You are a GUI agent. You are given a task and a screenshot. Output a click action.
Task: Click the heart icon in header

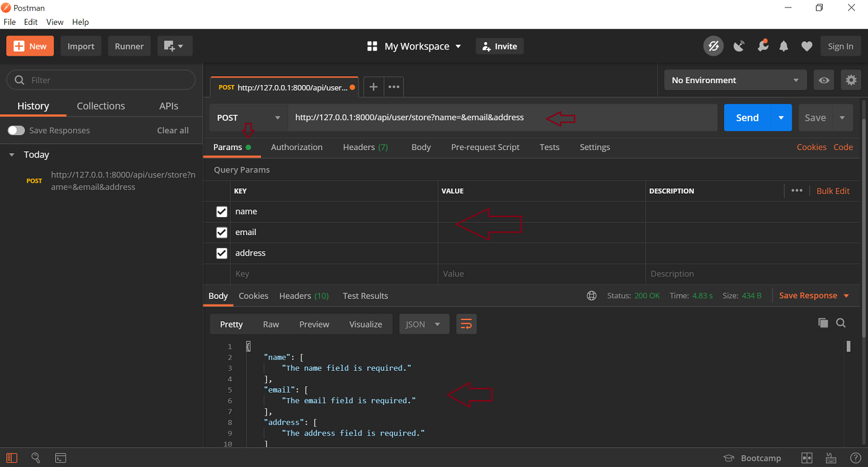coord(807,46)
